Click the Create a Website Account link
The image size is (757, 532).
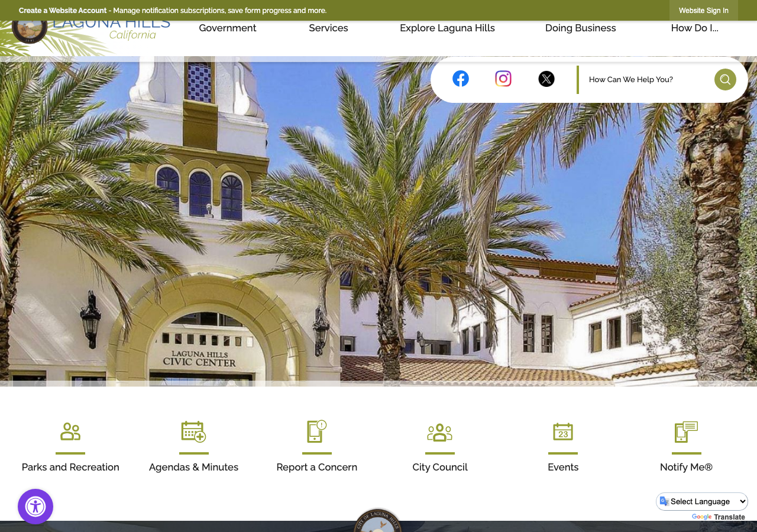[x=63, y=11]
